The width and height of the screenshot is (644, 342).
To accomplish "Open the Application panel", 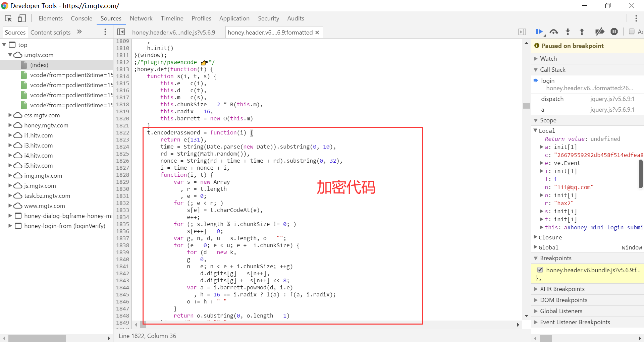I will [234, 18].
